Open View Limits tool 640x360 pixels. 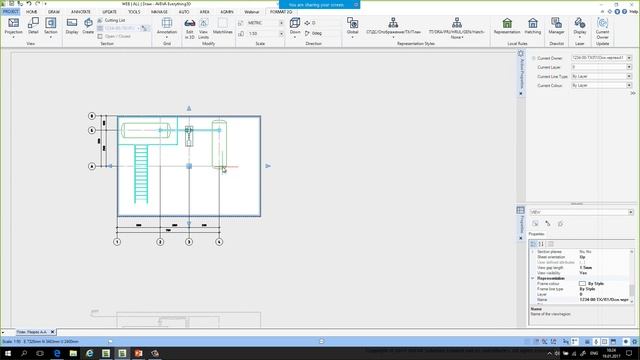click(203, 28)
